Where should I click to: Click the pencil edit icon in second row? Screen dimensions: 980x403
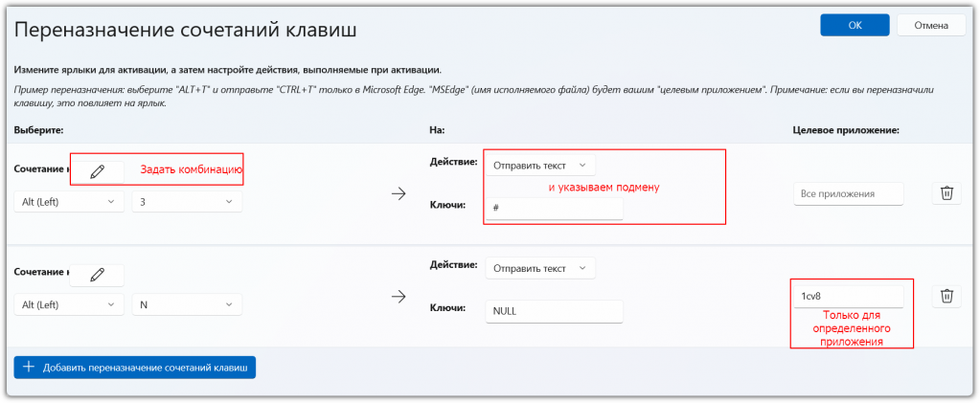coord(97,275)
